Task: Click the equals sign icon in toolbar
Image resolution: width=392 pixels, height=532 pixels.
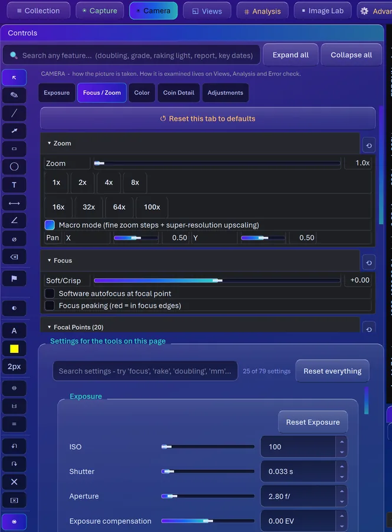Action: click(14, 424)
